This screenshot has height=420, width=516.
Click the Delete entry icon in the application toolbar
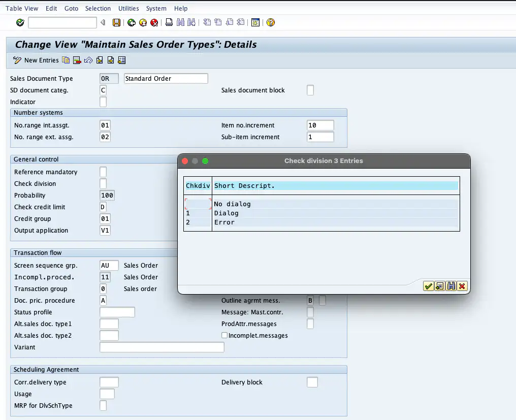pyautogui.click(x=77, y=60)
